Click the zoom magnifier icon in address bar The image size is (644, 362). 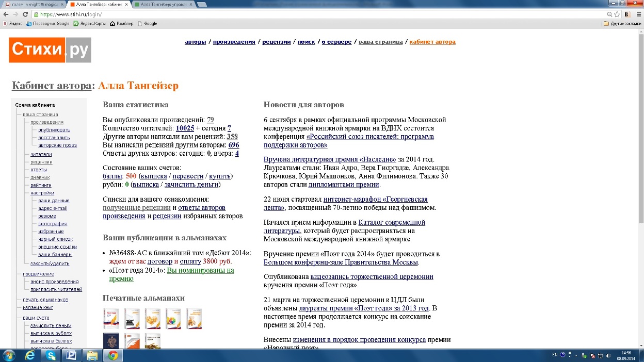609,15
